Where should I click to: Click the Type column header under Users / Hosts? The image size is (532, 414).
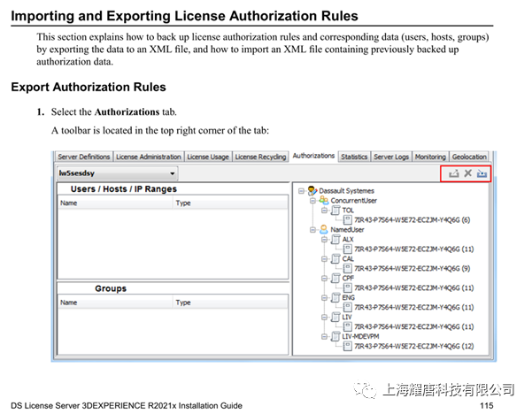point(230,203)
